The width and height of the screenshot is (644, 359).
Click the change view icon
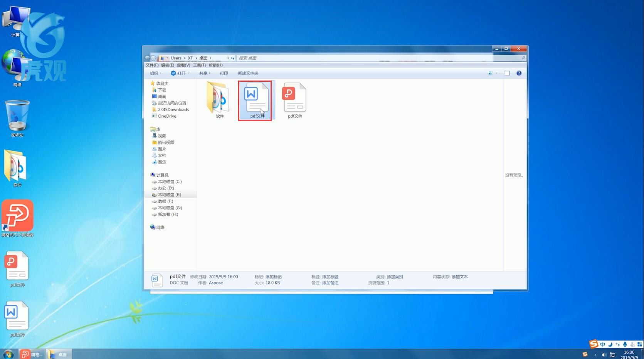pos(491,73)
